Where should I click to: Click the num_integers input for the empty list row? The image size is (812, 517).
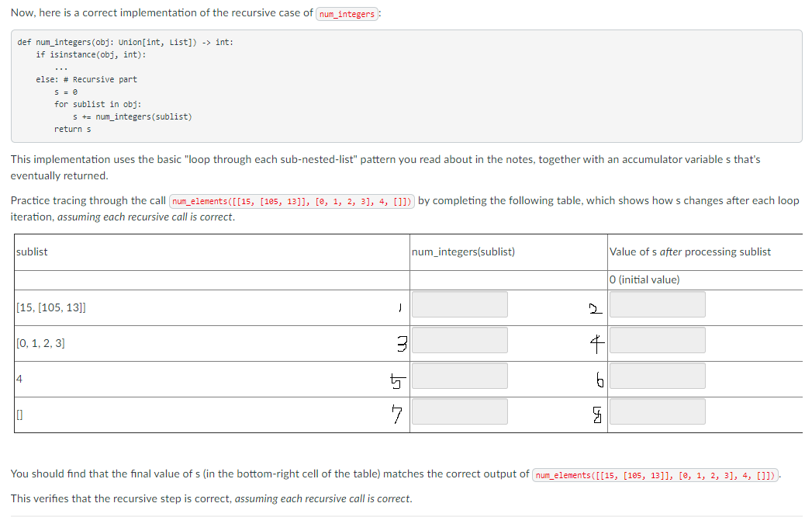(x=459, y=411)
